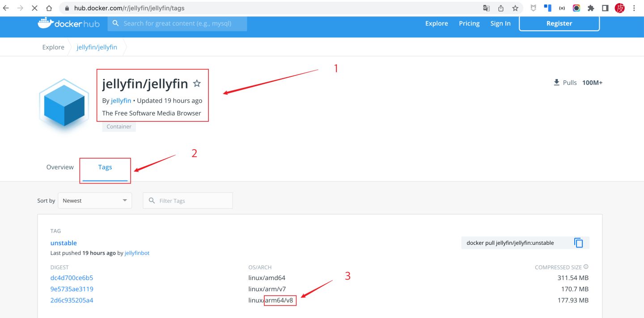Open the Sort by Newest dropdown

[x=95, y=201]
